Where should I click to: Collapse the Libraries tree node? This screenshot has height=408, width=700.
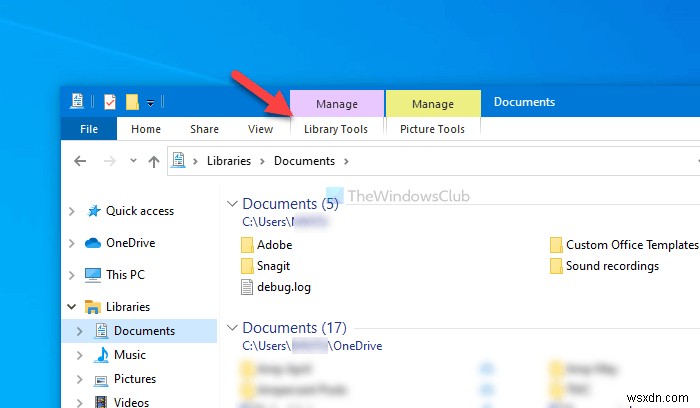point(71,307)
